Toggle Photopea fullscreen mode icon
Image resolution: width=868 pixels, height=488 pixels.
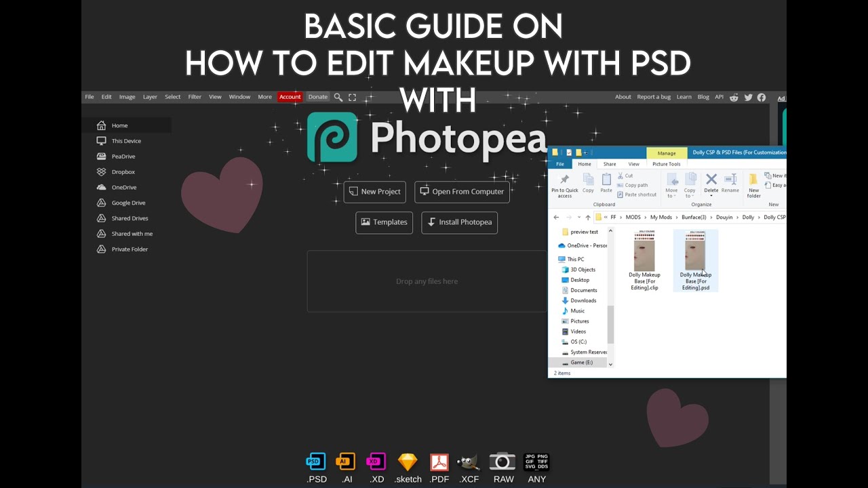tap(352, 97)
